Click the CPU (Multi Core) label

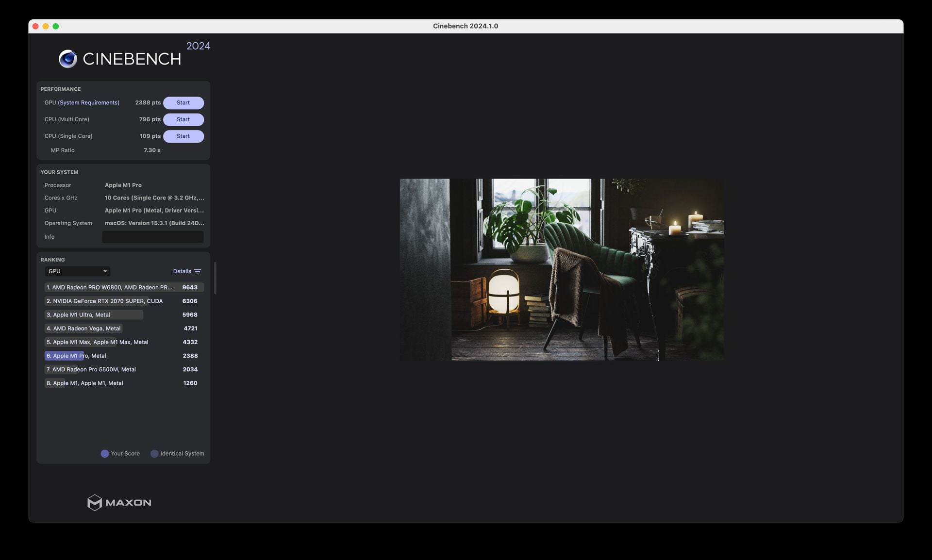pyautogui.click(x=67, y=119)
